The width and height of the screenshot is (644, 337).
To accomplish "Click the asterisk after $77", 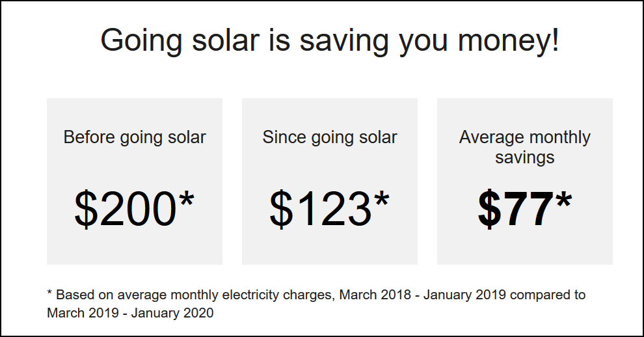I will [x=563, y=200].
